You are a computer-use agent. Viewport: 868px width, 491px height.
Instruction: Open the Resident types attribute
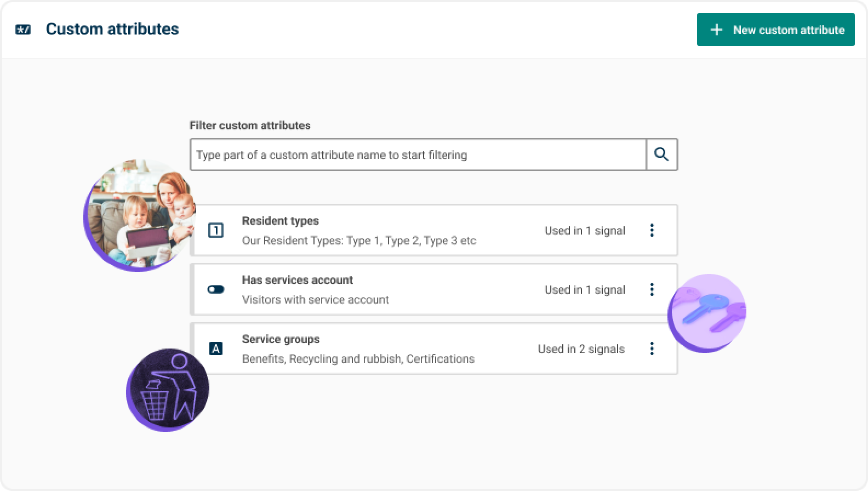[x=281, y=221]
